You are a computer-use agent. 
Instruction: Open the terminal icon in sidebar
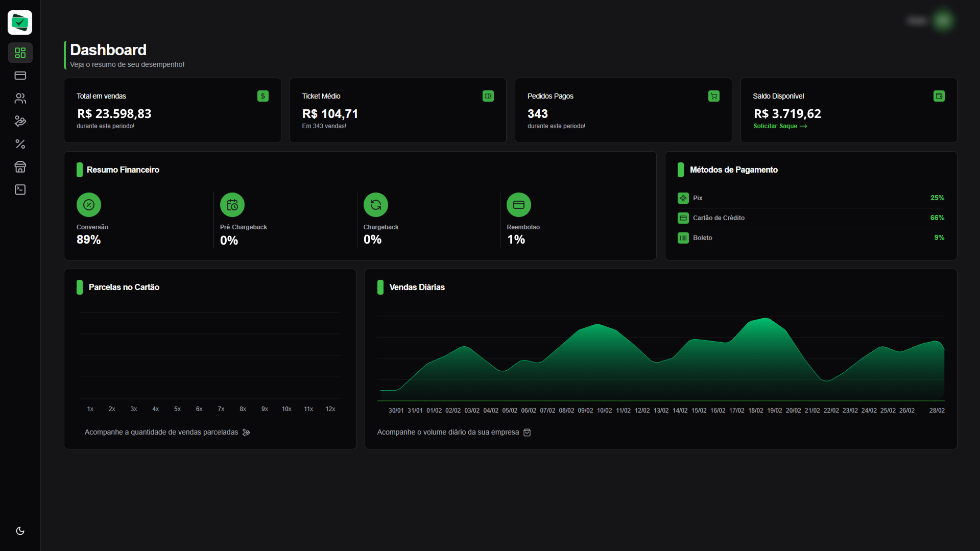click(x=20, y=189)
